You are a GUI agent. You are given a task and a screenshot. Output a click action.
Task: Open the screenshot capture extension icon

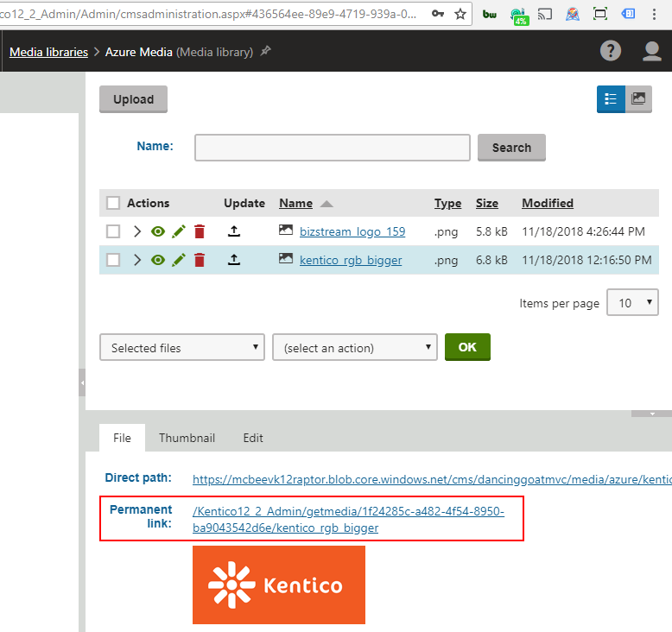tap(600, 14)
